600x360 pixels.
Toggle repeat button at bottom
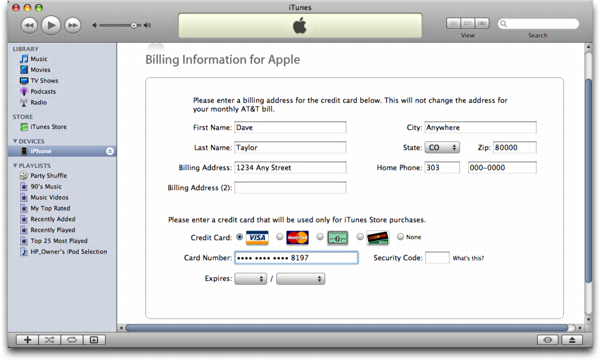(72, 340)
